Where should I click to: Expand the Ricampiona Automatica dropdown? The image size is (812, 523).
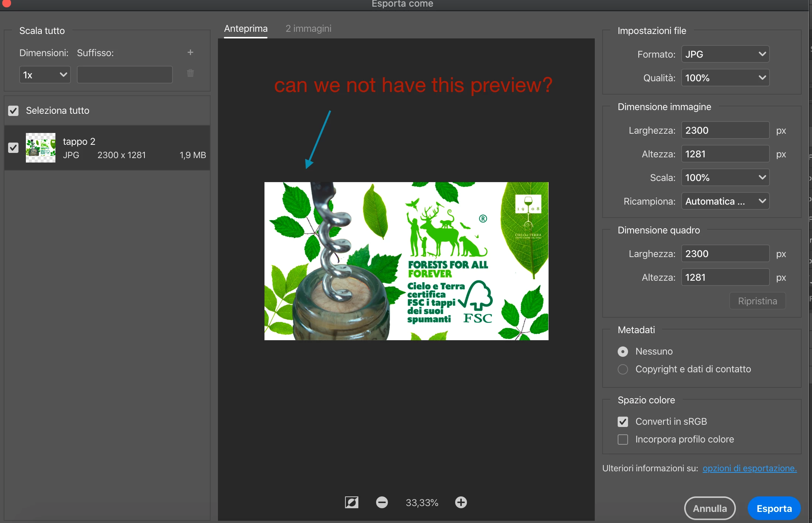point(725,201)
